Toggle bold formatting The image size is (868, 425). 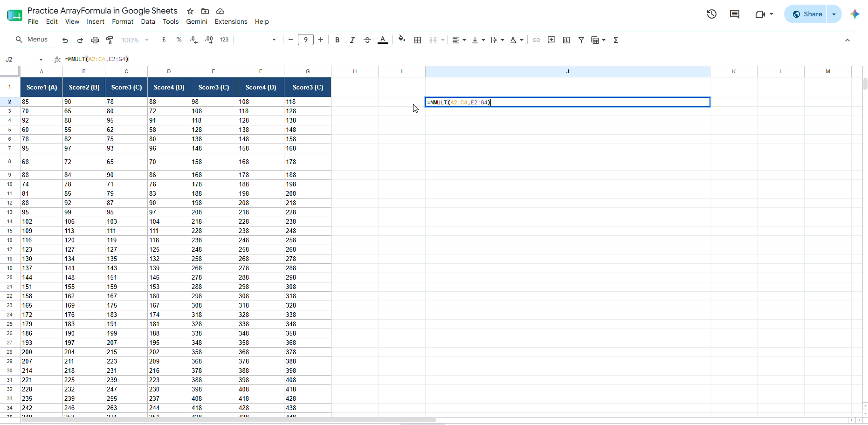pyautogui.click(x=338, y=40)
